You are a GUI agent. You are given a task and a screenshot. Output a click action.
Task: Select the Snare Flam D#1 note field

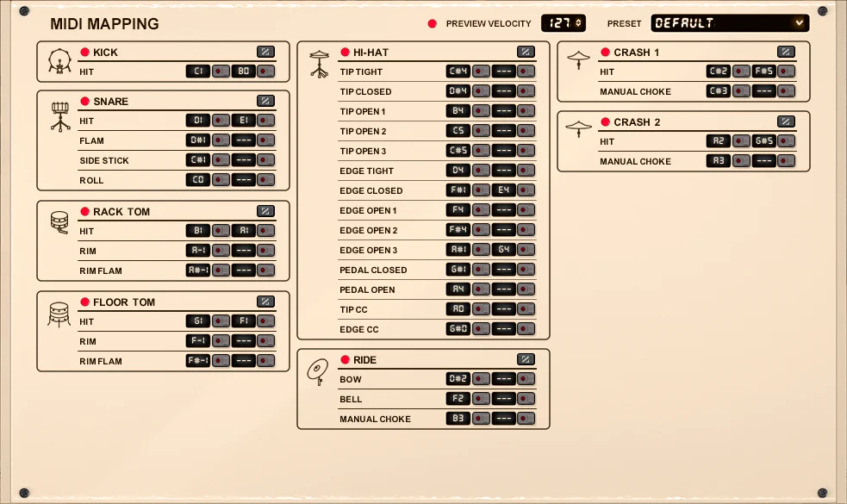coord(198,140)
